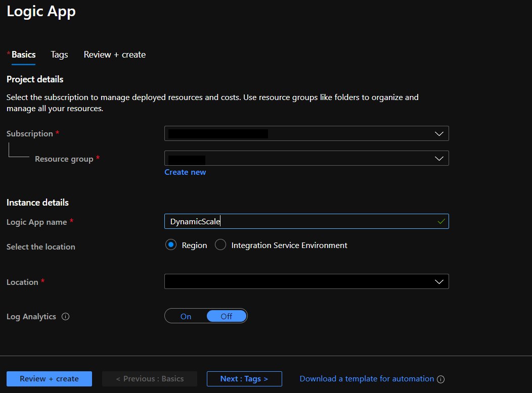Open the Tags tab
532x393 pixels.
(x=59, y=55)
